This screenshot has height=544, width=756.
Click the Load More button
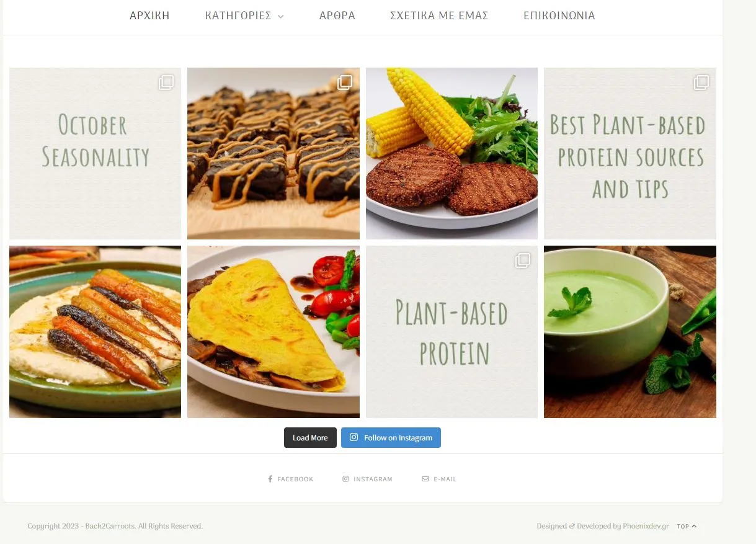(x=310, y=437)
